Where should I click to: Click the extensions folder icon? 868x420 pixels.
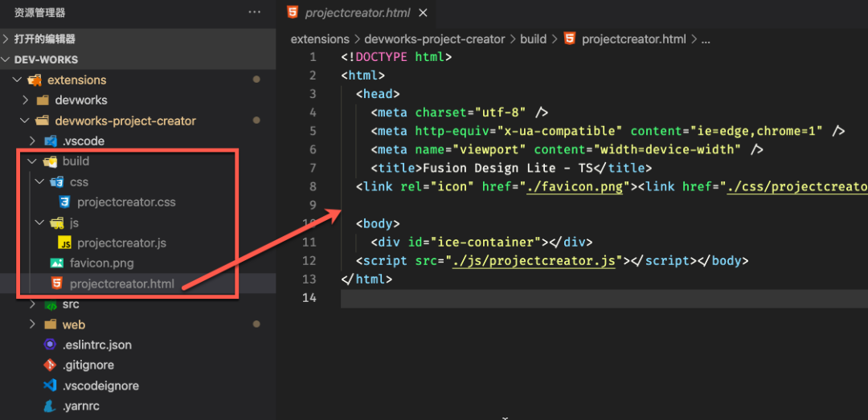click(35, 80)
